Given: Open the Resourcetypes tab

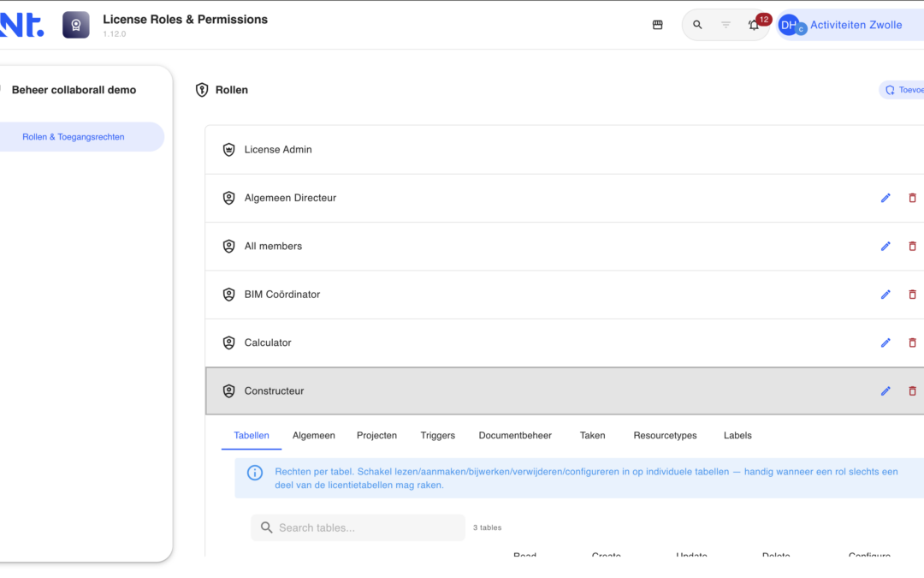Looking at the screenshot, I should point(665,435).
